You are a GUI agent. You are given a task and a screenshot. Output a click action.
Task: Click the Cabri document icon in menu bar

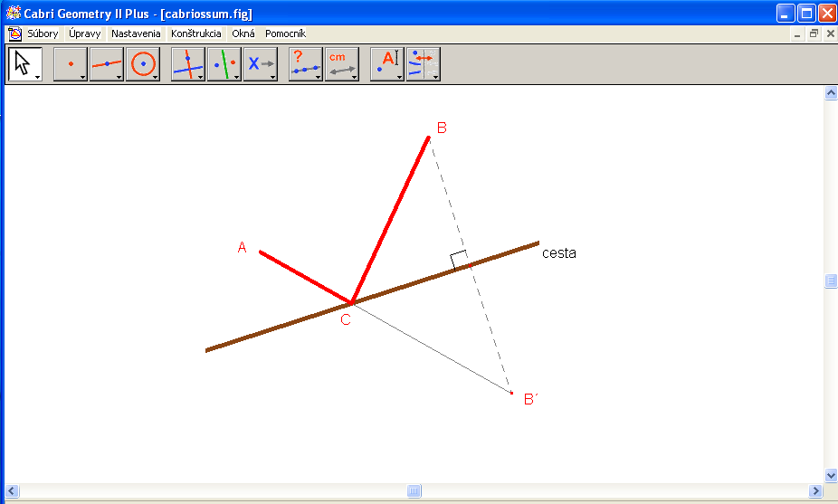(x=15, y=33)
